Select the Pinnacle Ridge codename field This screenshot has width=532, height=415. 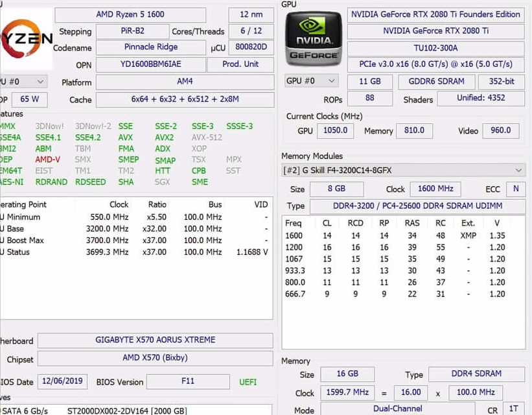click(x=150, y=47)
